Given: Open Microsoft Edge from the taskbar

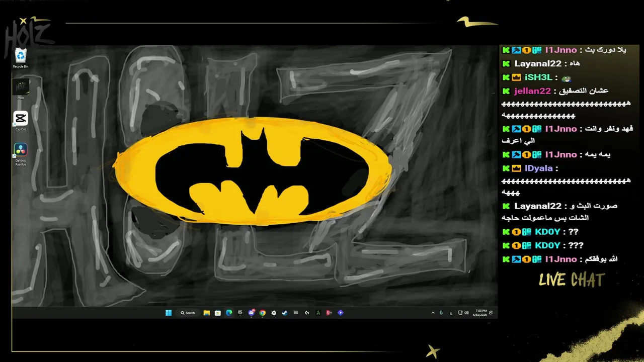Looking at the screenshot, I should (229, 313).
